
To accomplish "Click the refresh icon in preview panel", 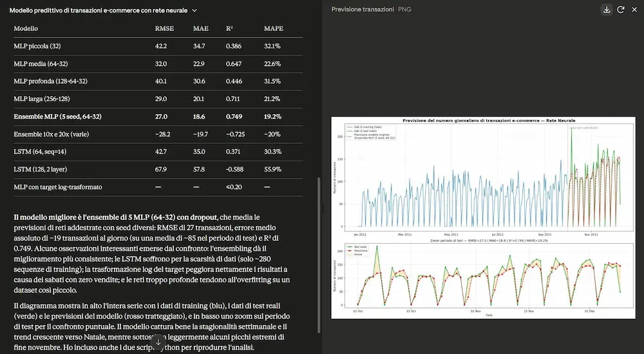I will [x=621, y=10].
